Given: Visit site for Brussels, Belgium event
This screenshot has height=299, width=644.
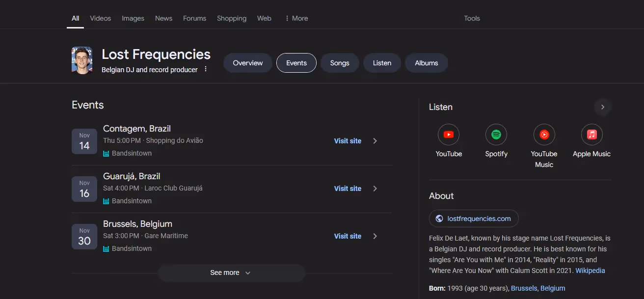Looking at the screenshot, I should point(348,236).
